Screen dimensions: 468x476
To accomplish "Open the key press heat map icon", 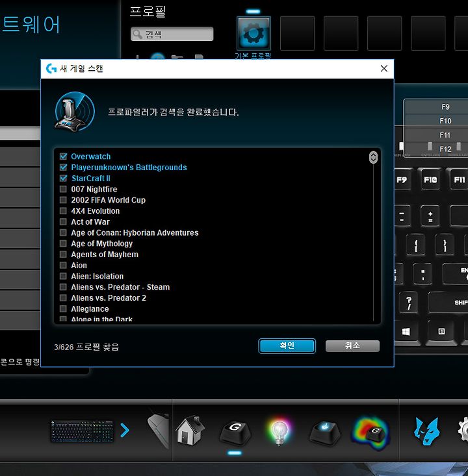I will pos(370,432).
